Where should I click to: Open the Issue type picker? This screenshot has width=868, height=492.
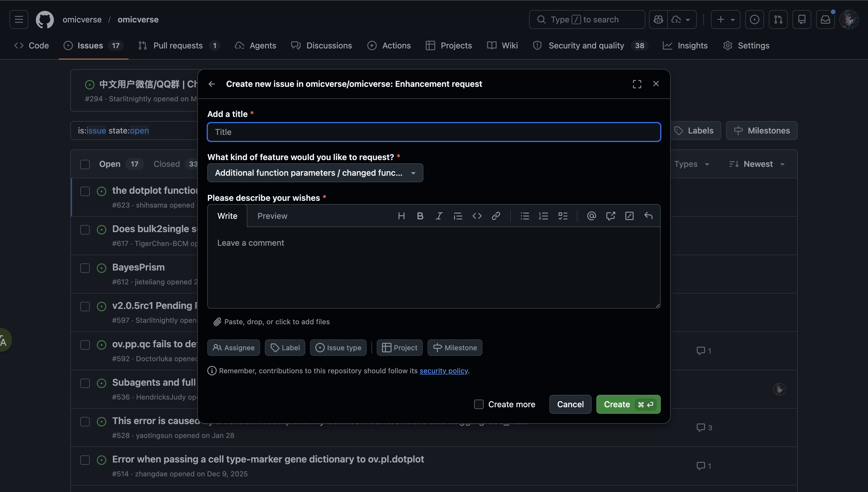pos(338,348)
